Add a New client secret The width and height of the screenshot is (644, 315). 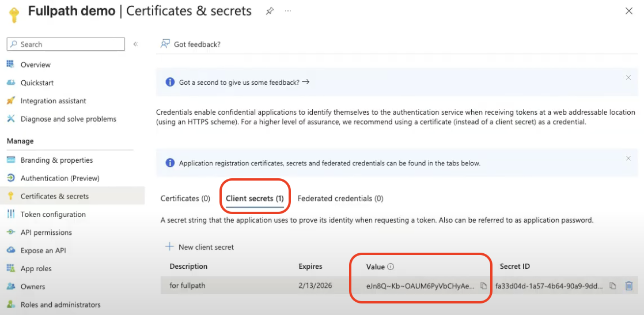(x=200, y=247)
